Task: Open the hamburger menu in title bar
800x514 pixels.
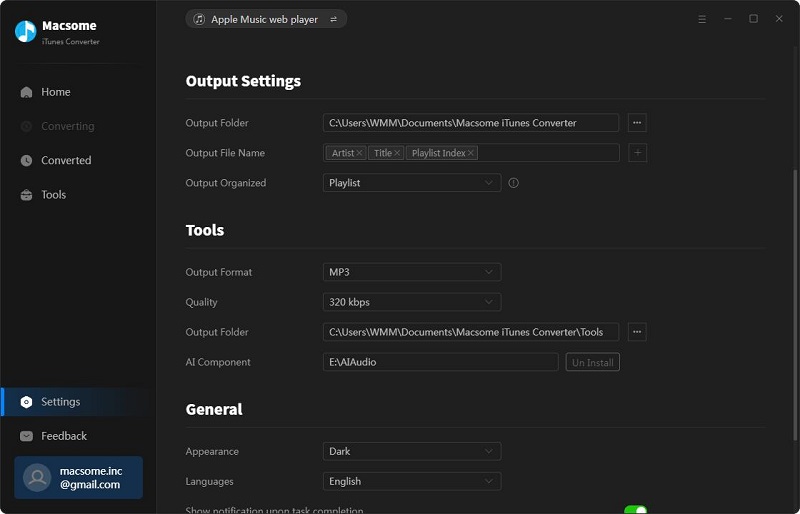Action: pyautogui.click(x=702, y=19)
